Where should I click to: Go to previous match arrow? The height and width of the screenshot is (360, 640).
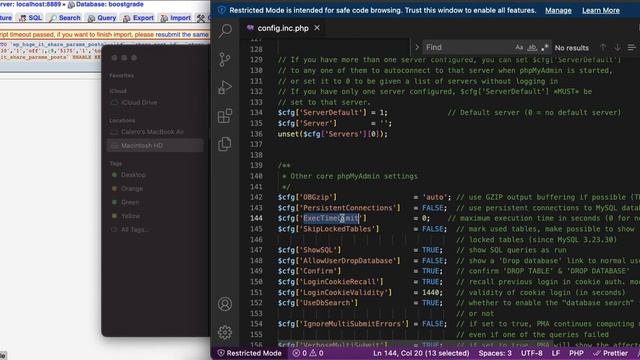coord(603,47)
